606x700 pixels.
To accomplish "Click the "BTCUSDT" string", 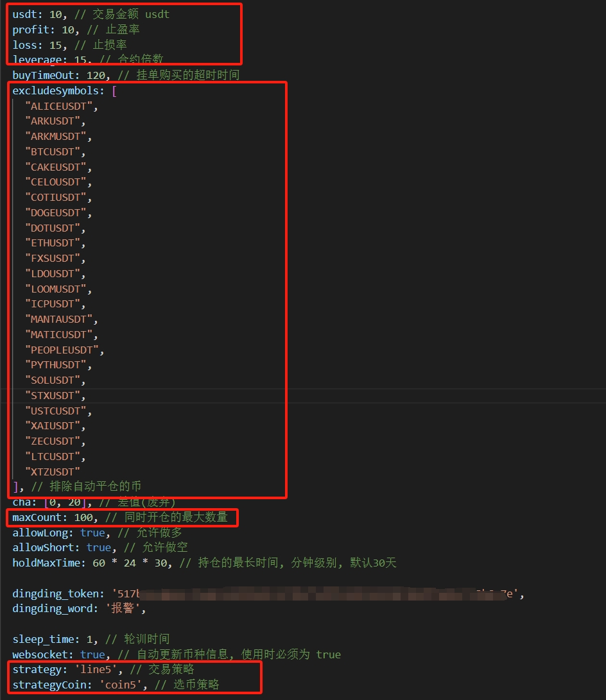I will point(52,152).
